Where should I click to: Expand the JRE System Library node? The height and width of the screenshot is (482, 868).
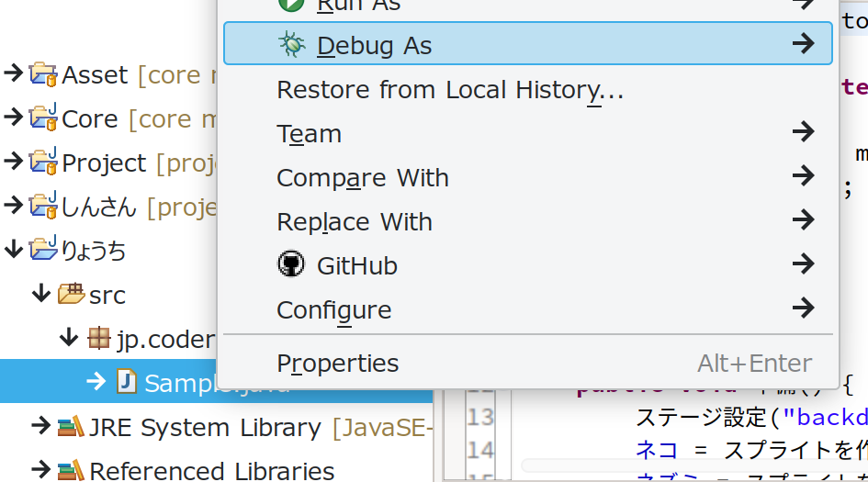point(40,427)
